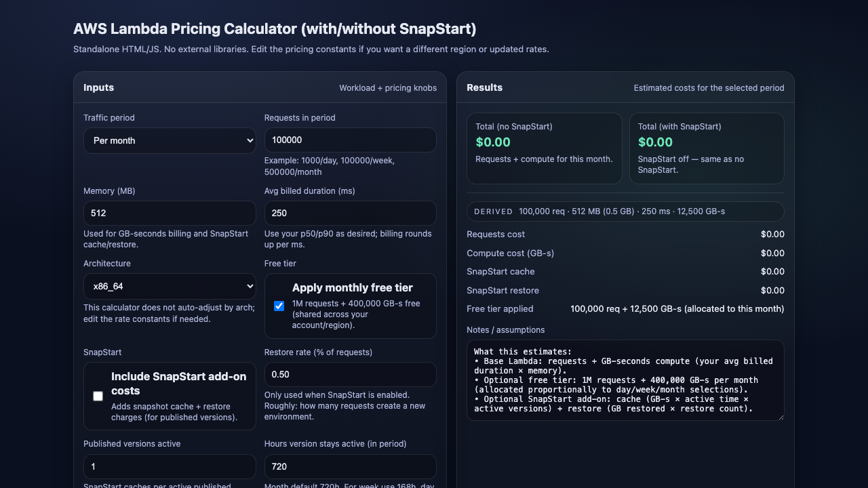
Task: Click the Total (no SnapStart) $0.00 value
Action: (x=493, y=142)
